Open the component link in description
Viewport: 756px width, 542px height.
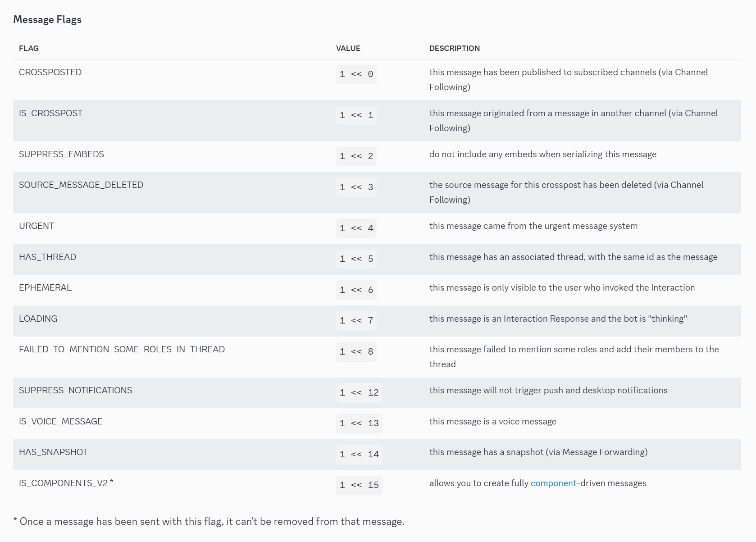pyautogui.click(x=553, y=483)
